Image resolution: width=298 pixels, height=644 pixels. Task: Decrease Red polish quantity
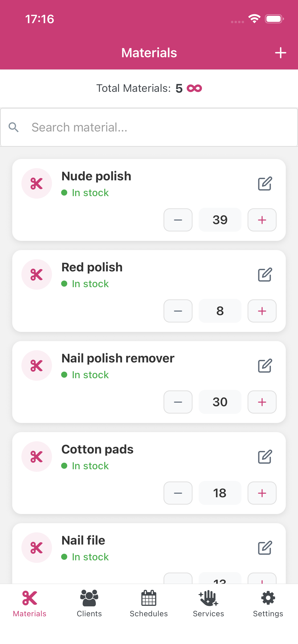coord(178,311)
